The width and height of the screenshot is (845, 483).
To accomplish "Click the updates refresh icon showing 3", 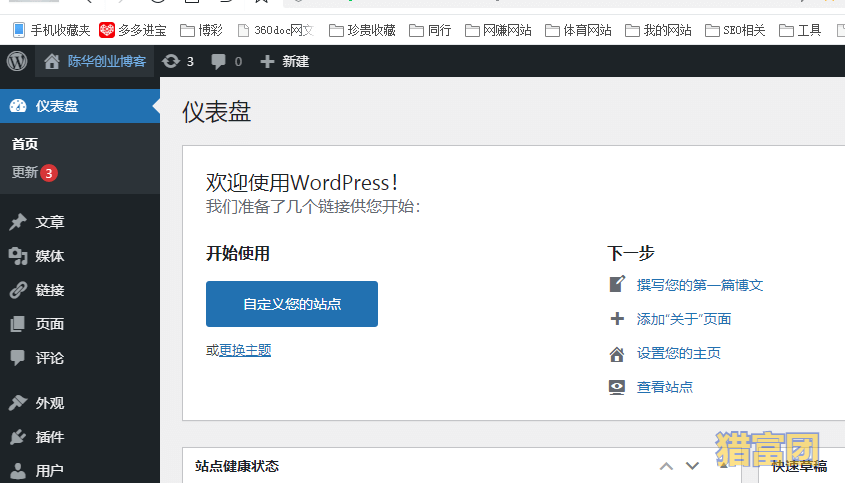I will point(171,61).
